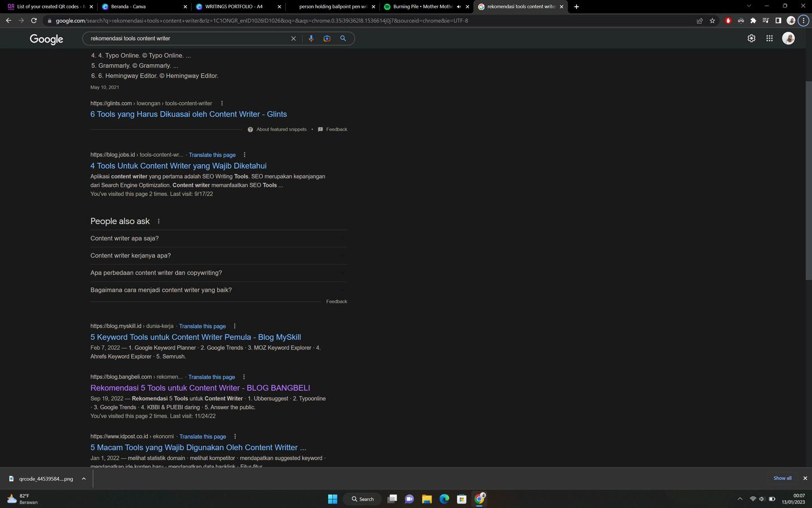
Task: Mute the Burning Pile tab audio
Action: [x=458, y=7]
